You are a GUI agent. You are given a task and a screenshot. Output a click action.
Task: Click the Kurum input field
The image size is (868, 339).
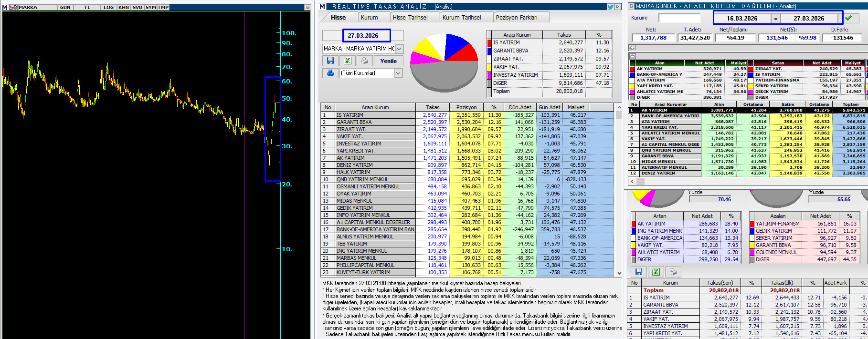click(679, 18)
